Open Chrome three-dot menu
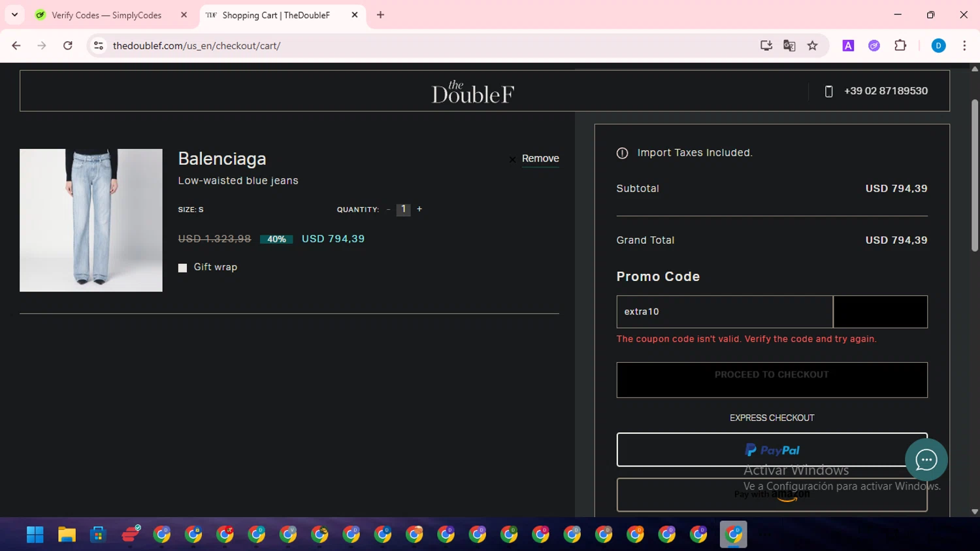The width and height of the screenshot is (980, 551). pos(964,46)
